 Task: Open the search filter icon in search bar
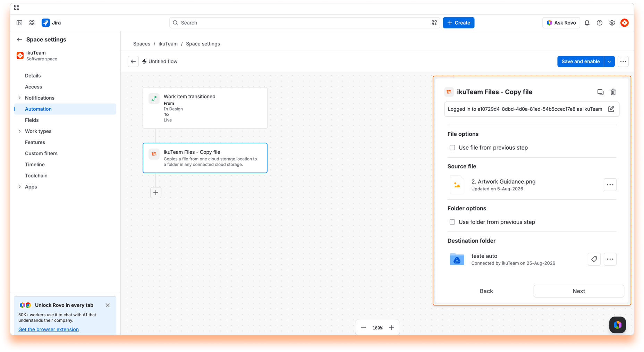point(434,23)
